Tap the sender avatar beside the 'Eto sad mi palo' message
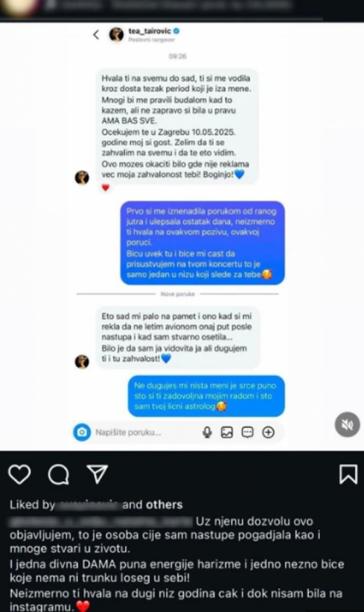The image size is (364, 612). pos(82,362)
